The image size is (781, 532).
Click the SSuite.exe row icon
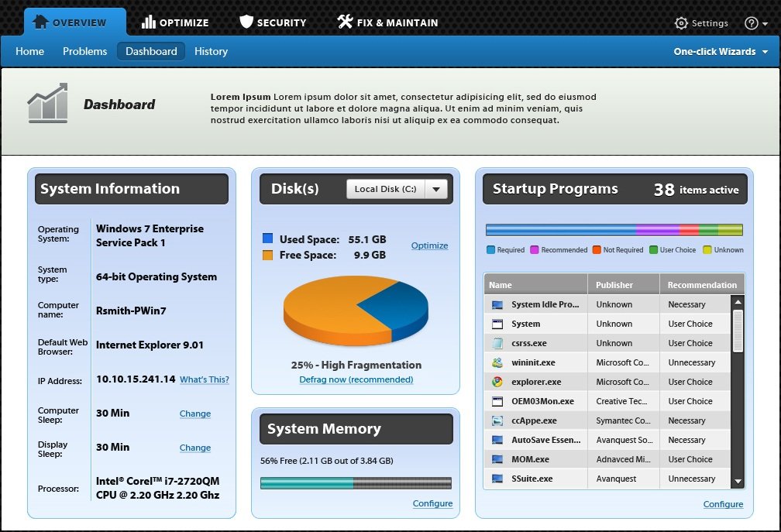[x=497, y=479]
